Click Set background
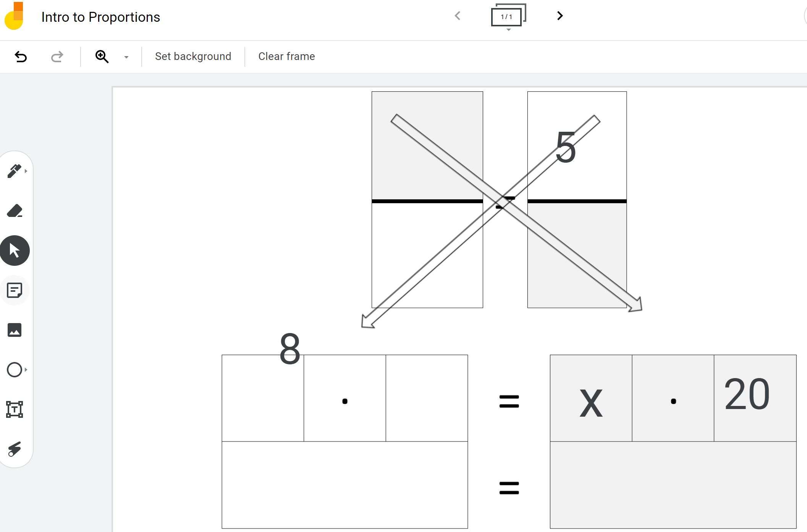The height and width of the screenshot is (532, 807). (192, 56)
